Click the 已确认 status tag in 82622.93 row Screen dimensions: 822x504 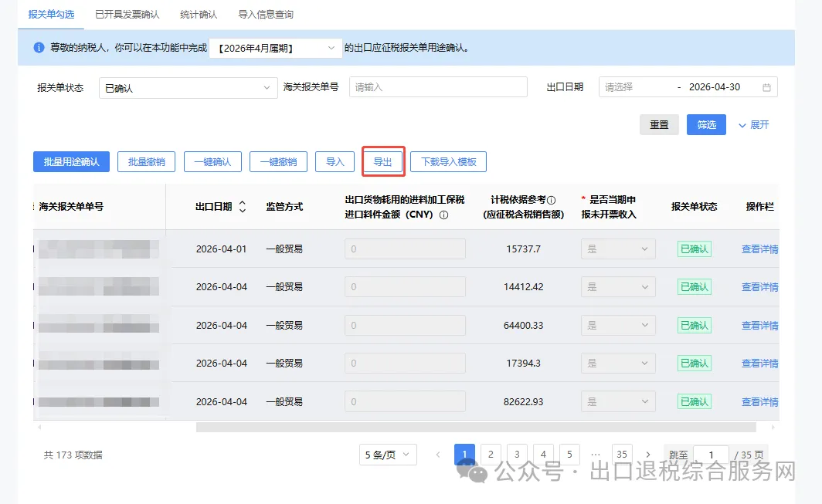pyautogui.click(x=694, y=402)
